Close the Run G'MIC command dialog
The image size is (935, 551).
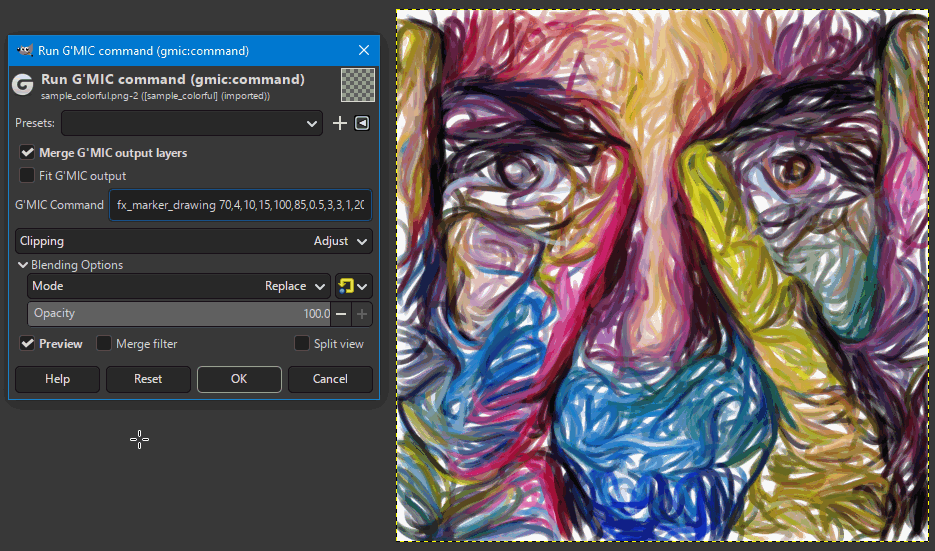364,51
